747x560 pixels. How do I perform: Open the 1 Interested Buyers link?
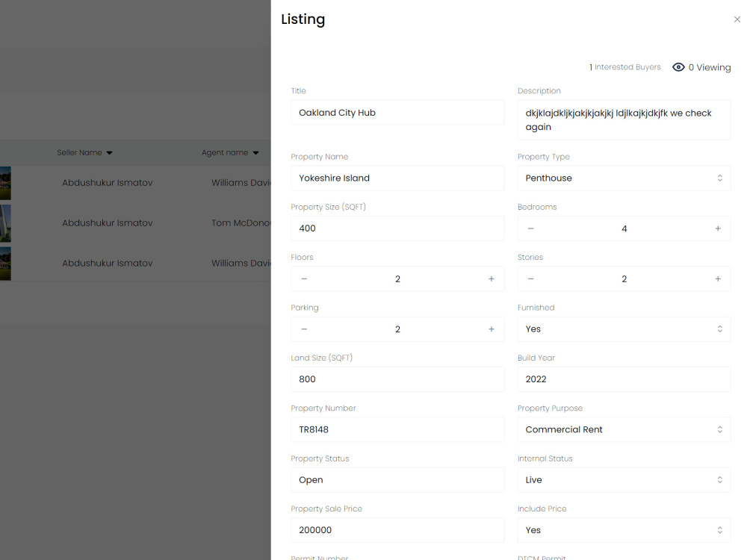point(625,67)
